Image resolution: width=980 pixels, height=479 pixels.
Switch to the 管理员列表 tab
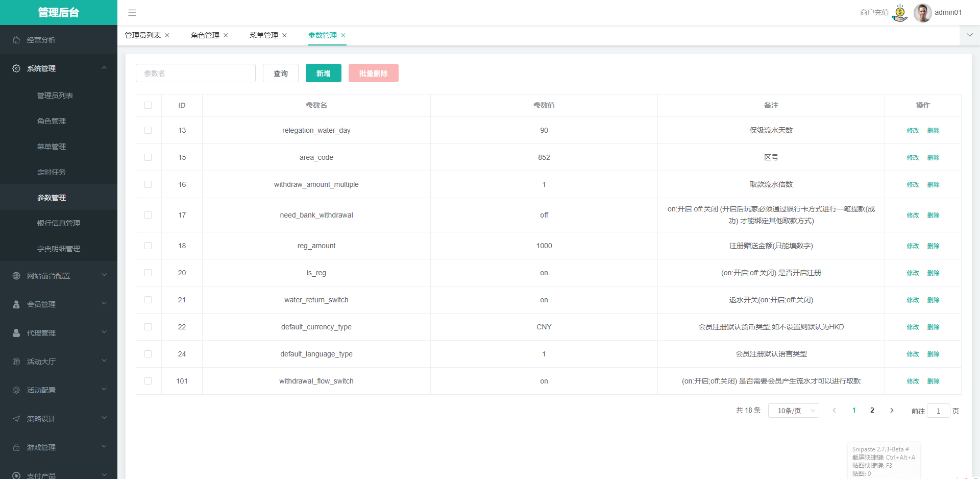tap(143, 35)
